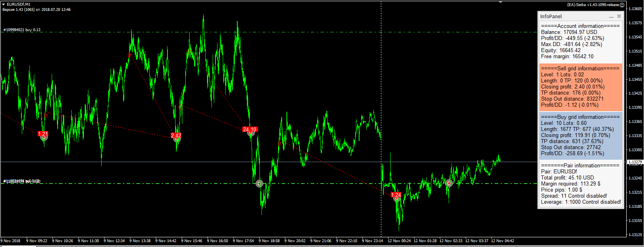Click the Balance: 17094.97 USD line
Viewport: 644px width, 247px height.
point(569,32)
